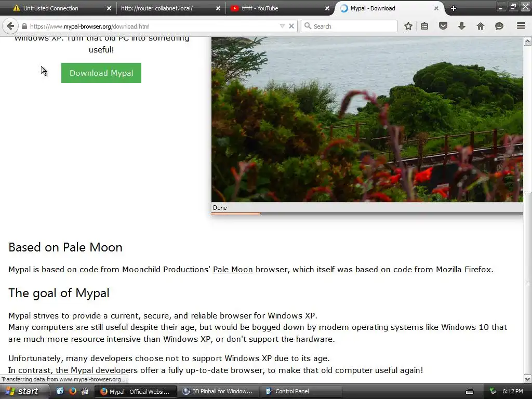The image size is (532, 399).
Task: Click the search magnifier icon
Action: click(x=308, y=26)
